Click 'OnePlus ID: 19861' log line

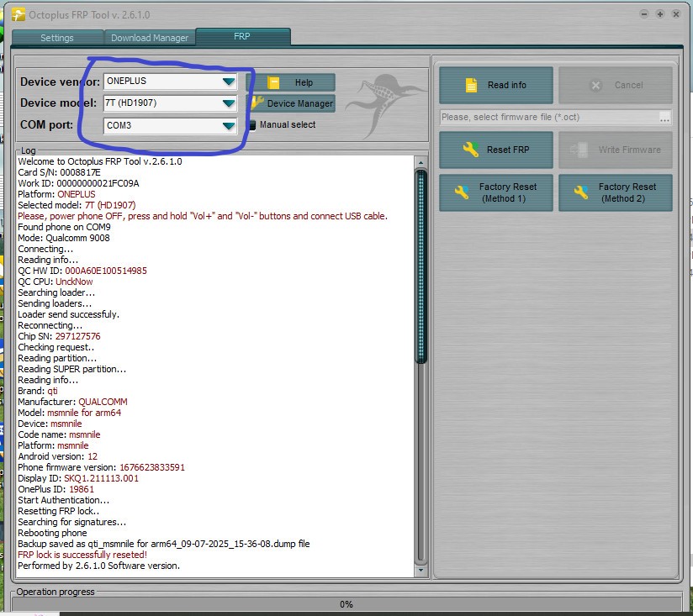coord(56,489)
